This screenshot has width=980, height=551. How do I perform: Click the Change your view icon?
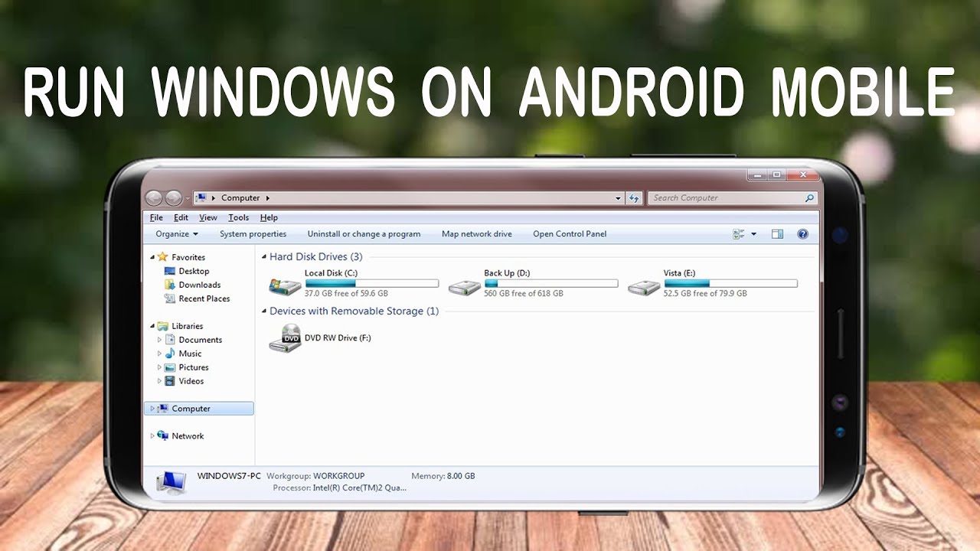tap(739, 234)
